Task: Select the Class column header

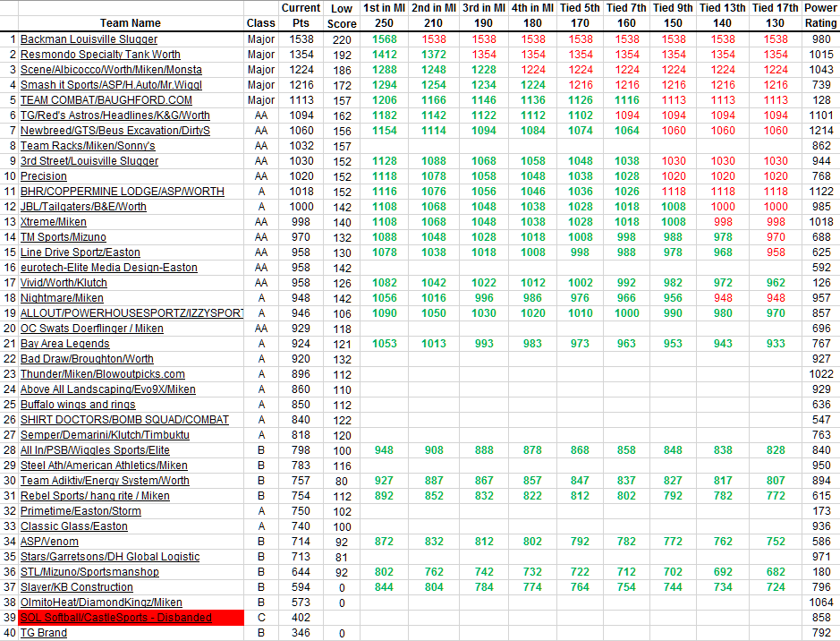Action: (x=261, y=23)
